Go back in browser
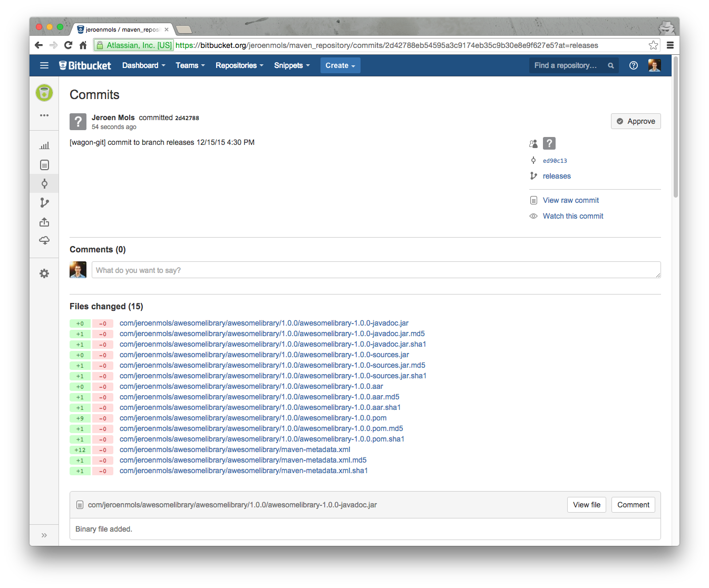709x588 pixels. pyautogui.click(x=38, y=45)
